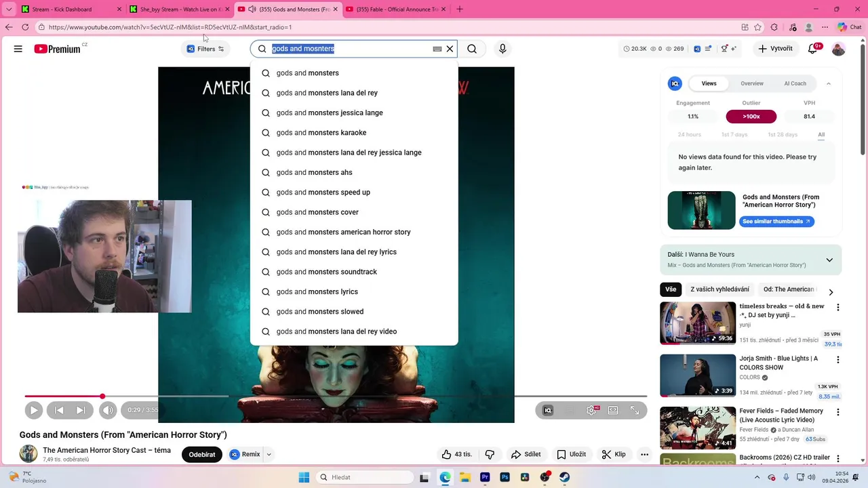The width and height of the screenshot is (868, 488).
Task: Select the 1st 7 days range
Action: coord(734,135)
